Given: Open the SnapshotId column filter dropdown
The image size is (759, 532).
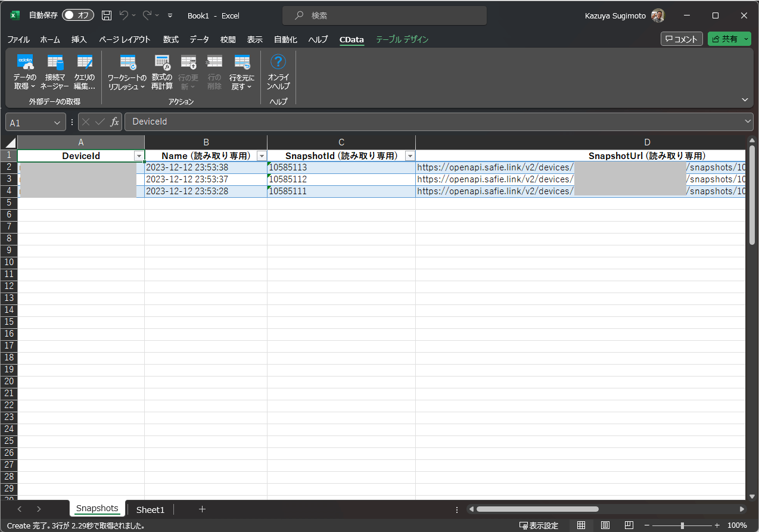Looking at the screenshot, I should 409,156.
